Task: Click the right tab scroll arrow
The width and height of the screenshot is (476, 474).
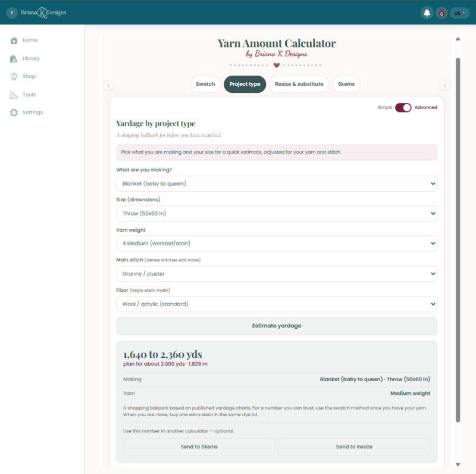Action: 444,86
